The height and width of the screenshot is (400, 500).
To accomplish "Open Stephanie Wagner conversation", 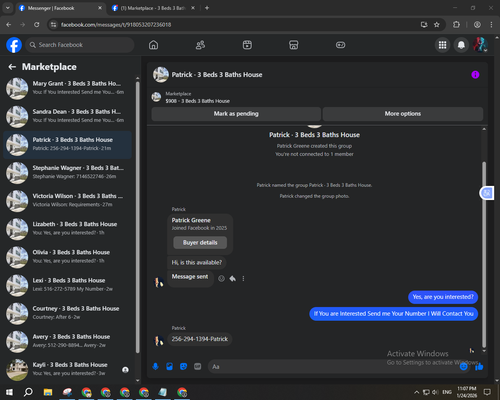I will tap(67, 173).
